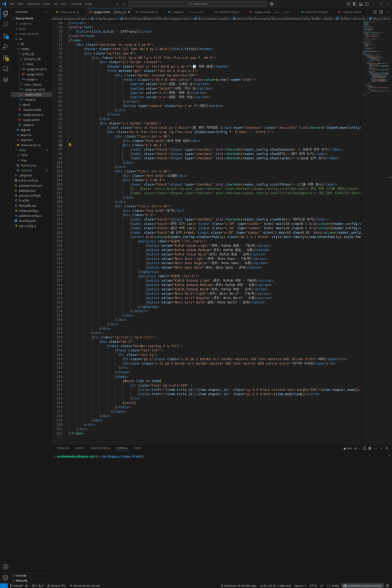392x588 pixels.
Task: Open the Copilot chat icon in title bar
Action: coord(271,4)
